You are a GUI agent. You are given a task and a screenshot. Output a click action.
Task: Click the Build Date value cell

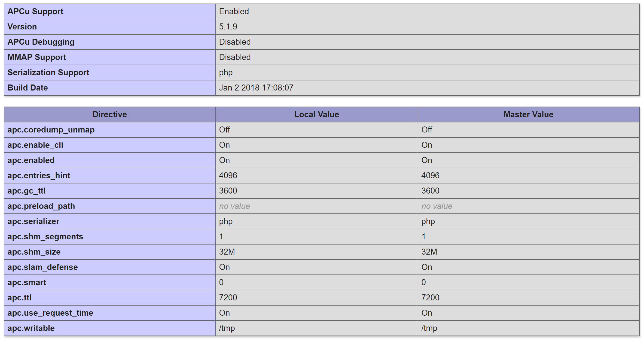[428, 88]
